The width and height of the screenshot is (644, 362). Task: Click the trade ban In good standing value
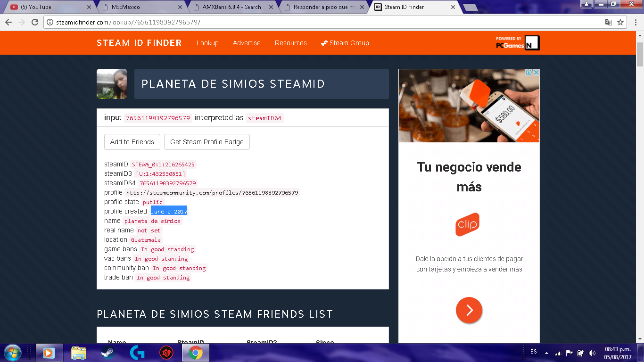[x=163, y=278]
